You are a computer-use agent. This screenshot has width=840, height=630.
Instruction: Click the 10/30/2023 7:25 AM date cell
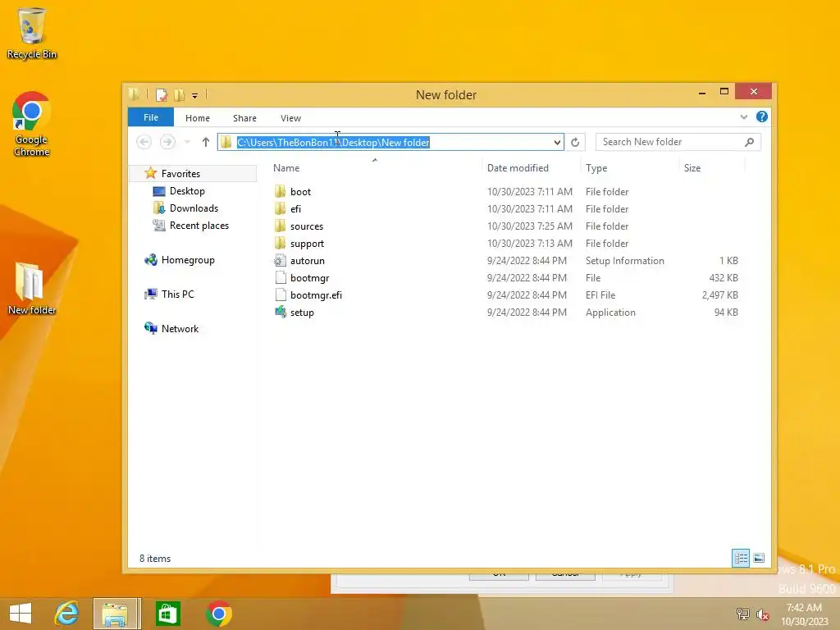pyautogui.click(x=529, y=226)
